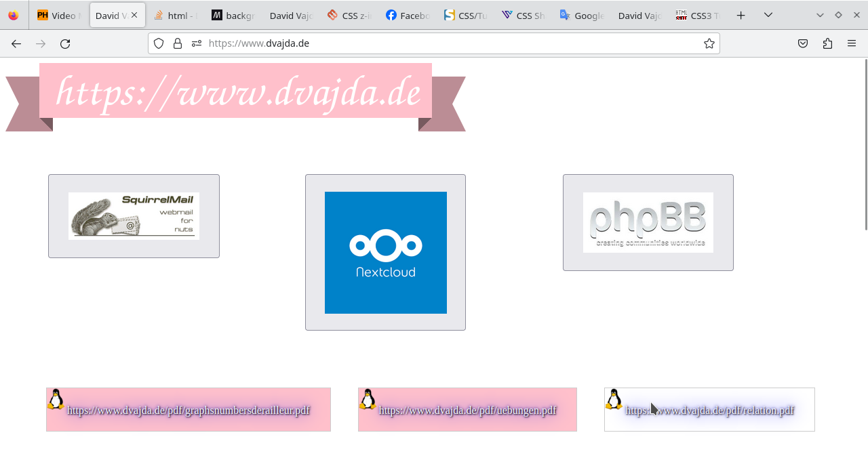Switch to the CSS z-index tab
The height and width of the screenshot is (458, 868).
coord(349,15)
